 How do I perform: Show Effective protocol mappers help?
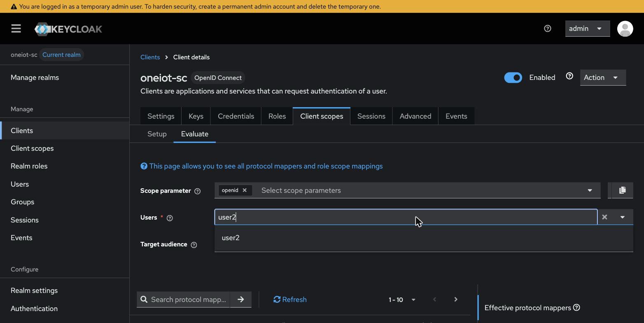[576, 307]
